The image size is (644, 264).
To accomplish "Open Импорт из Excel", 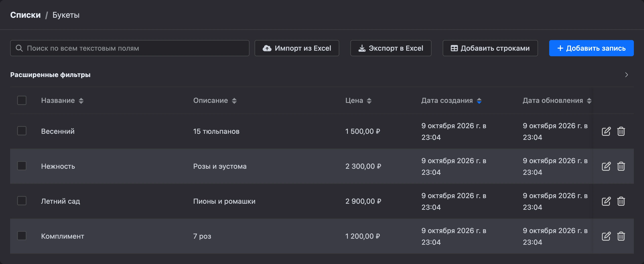I will (297, 48).
